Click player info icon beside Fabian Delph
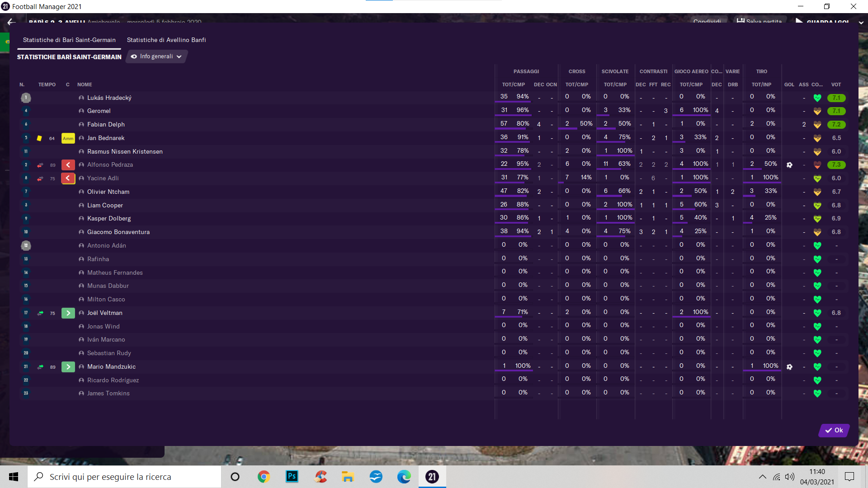The height and width of the screenshot is (488, 868). [x=81, y=125]
